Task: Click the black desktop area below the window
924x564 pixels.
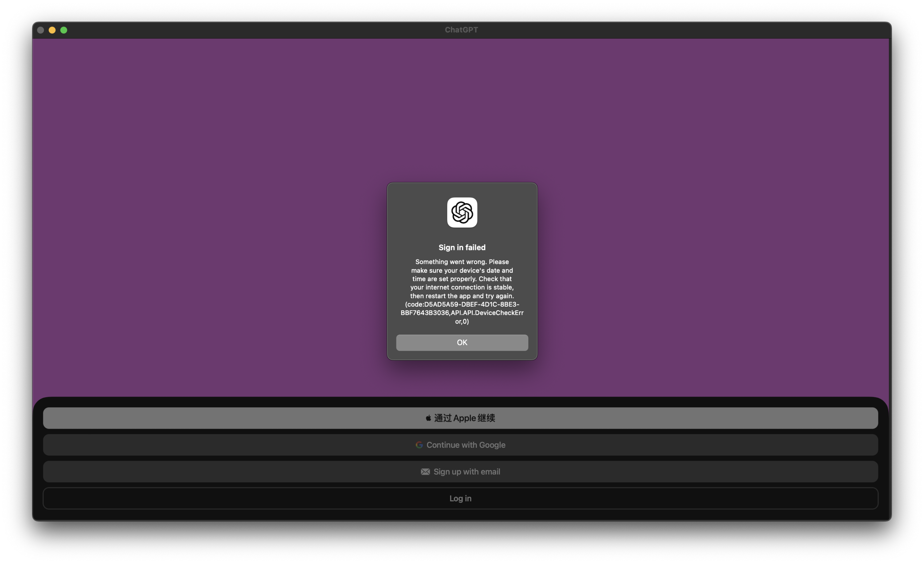Action: [462, 543]
